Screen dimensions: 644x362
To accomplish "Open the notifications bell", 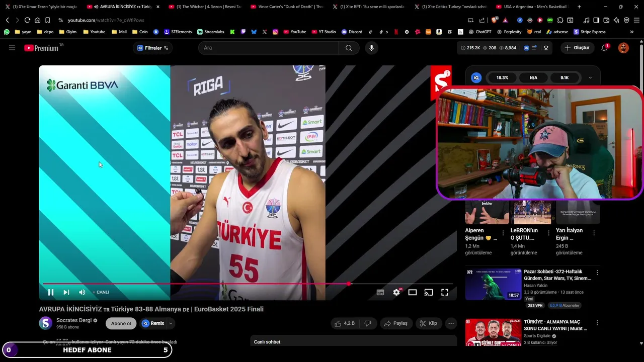I will (x=604, y=48).
